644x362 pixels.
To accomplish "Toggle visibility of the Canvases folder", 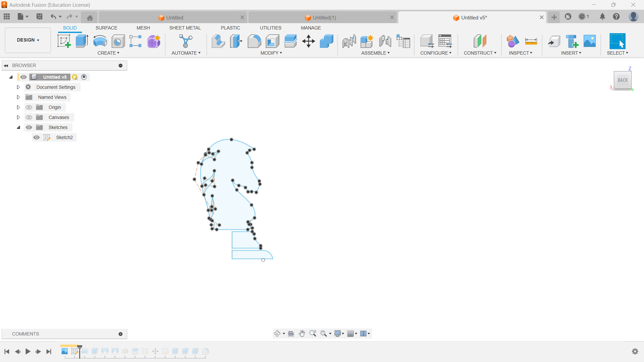I will (29, 117).
